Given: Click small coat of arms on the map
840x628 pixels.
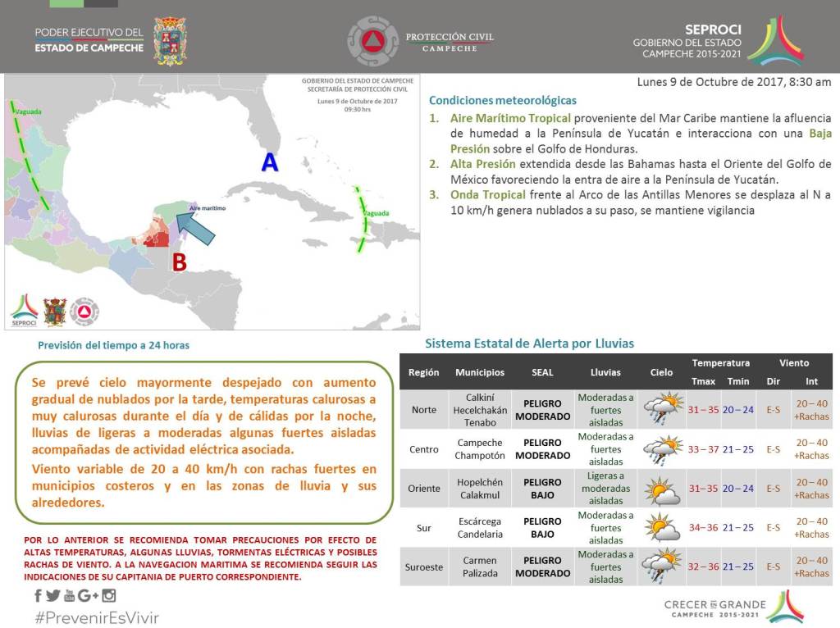Looking at the screenshot, I should [55, 312].
